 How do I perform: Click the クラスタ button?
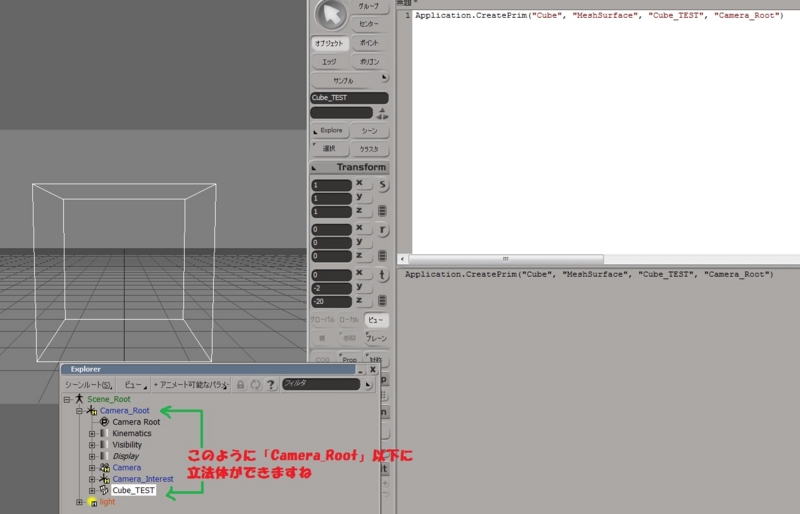pyautogui.click(x=369, y=149)
